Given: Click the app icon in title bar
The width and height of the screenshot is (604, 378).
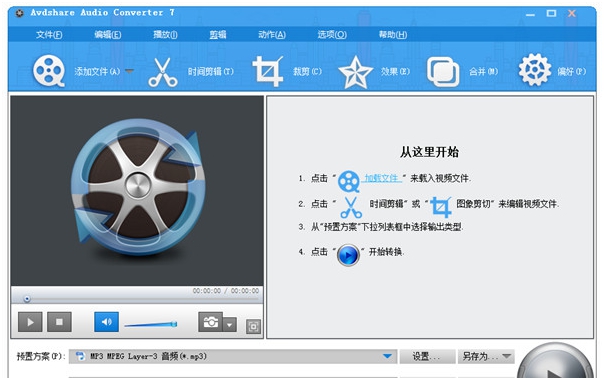Looking at the screenshot, I should point(19,13).
